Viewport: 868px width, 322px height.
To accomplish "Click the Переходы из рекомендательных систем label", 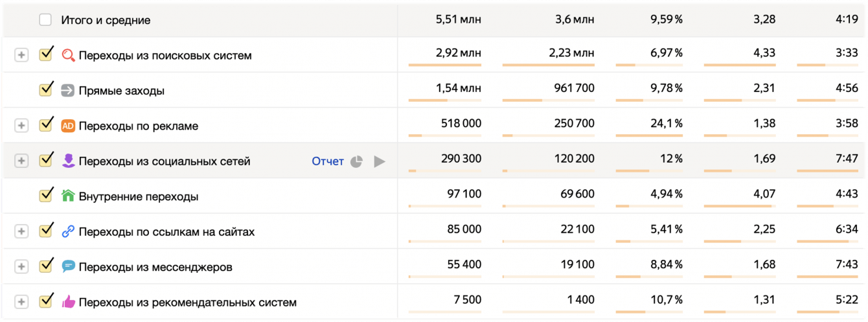I will [187, 302].
